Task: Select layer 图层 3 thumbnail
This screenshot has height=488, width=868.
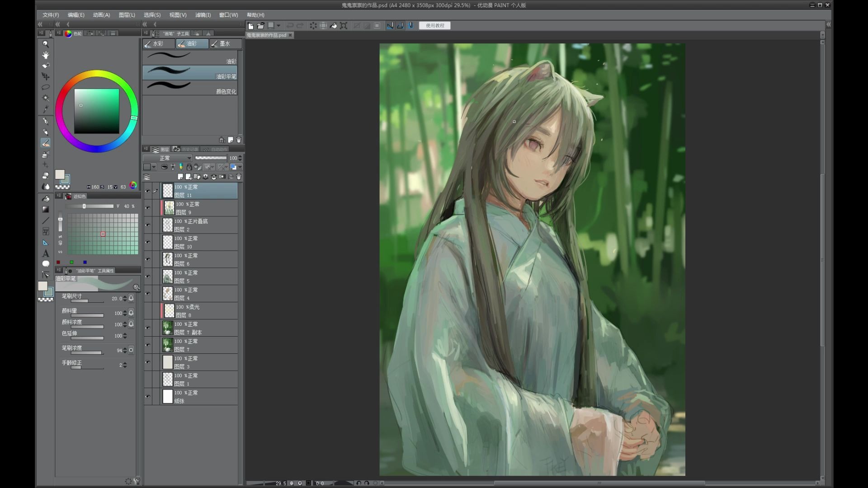Action: pyautogui.click(x=168, y=362)
